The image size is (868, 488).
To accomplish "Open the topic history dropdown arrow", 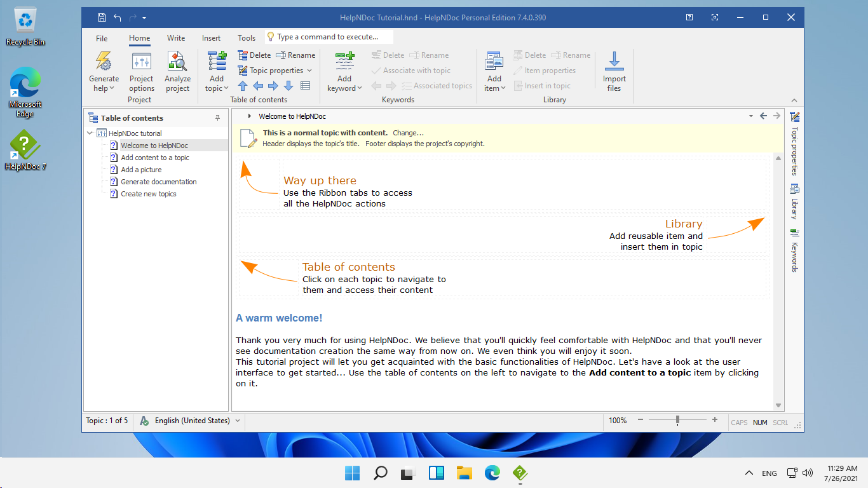I will (x=750, y=116).
